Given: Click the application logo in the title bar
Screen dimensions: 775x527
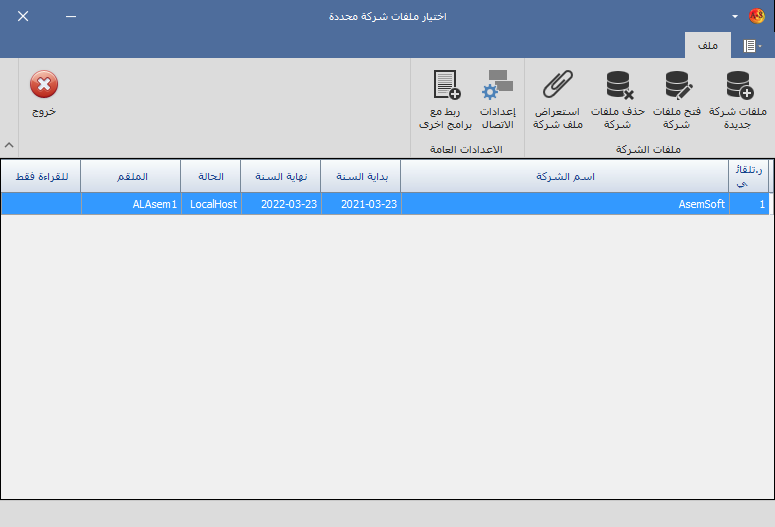Looking at the screenshot, I should (x=757, y=17).
